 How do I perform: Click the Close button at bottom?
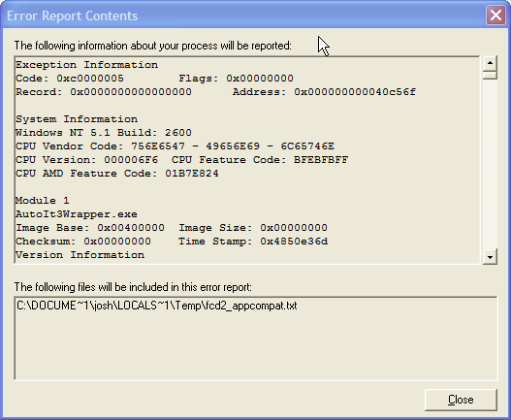click(461, 400)
